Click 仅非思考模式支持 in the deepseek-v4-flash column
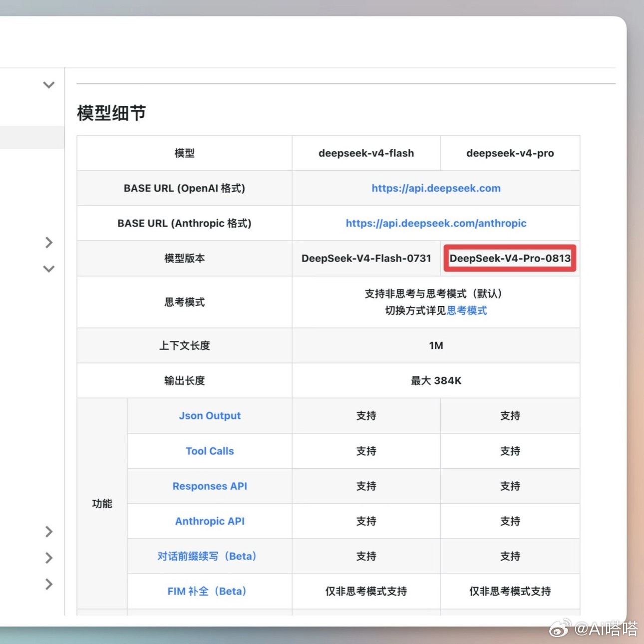This screenshot has height=644, width=644. (x=366, y=591)
